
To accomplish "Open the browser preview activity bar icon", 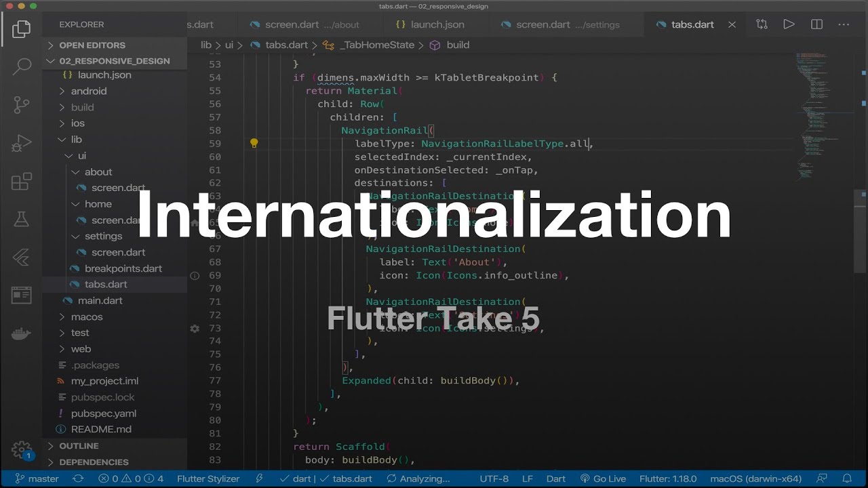I will click(21, 296).
